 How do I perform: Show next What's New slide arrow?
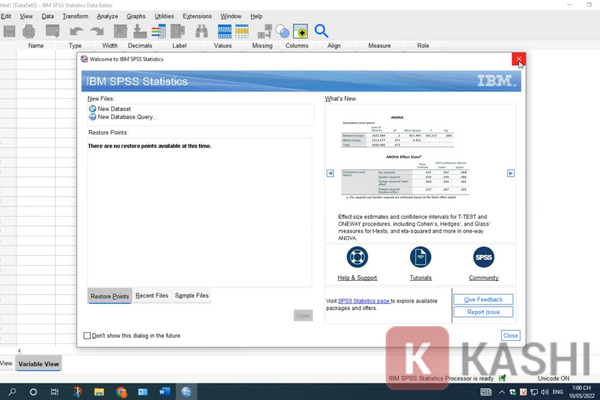coord(510,173)
